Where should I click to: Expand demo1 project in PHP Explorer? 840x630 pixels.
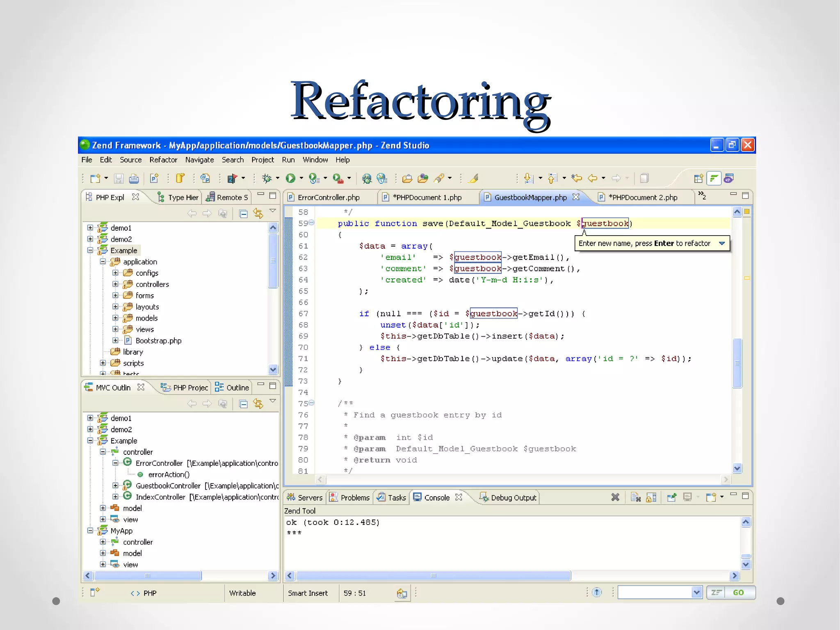pyautogui.click(x=90, y=227)
